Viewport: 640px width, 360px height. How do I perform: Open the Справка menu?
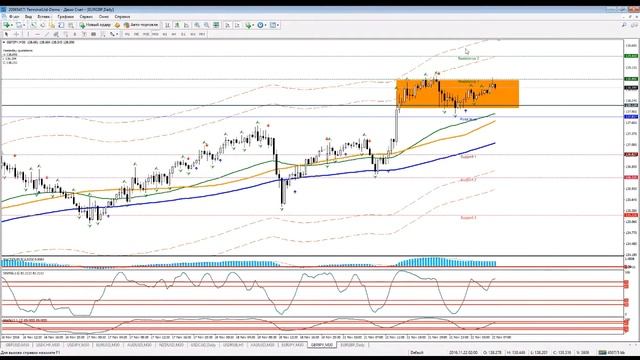tap(122, 17)
